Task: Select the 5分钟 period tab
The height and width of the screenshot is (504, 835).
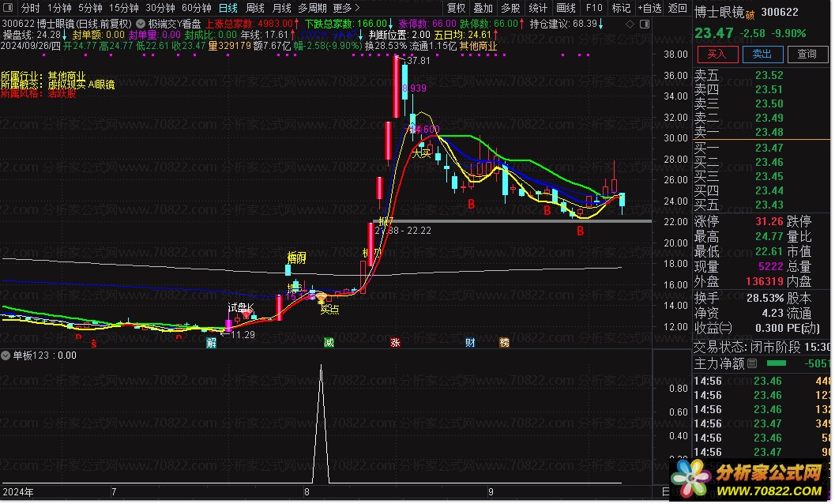Action: point(90,8)
